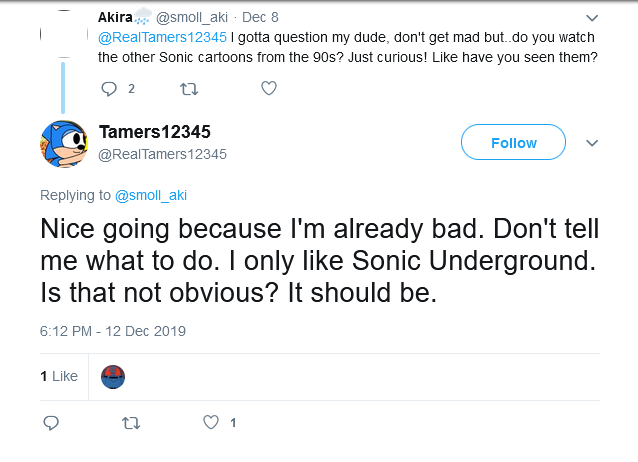Expand Akira's tweet options chevron

[x=591, y=18]
